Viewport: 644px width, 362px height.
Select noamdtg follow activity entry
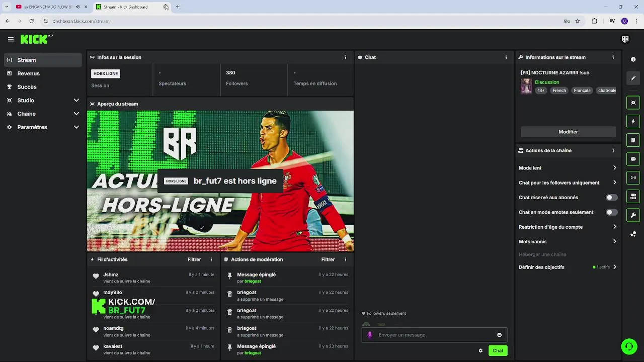153,331
